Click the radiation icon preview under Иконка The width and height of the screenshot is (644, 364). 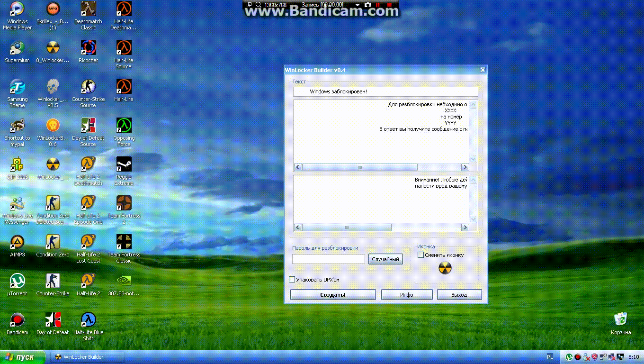(445, 268)
